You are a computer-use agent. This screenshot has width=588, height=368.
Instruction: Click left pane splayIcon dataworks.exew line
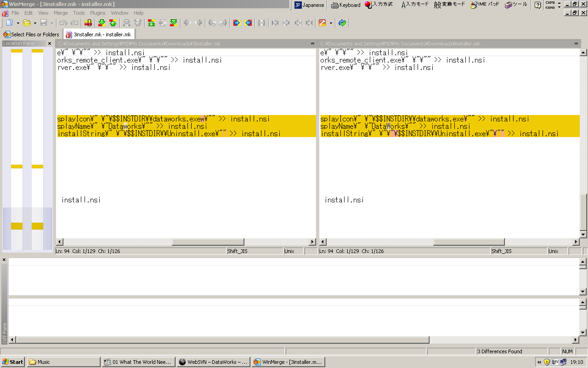(186, 119)
